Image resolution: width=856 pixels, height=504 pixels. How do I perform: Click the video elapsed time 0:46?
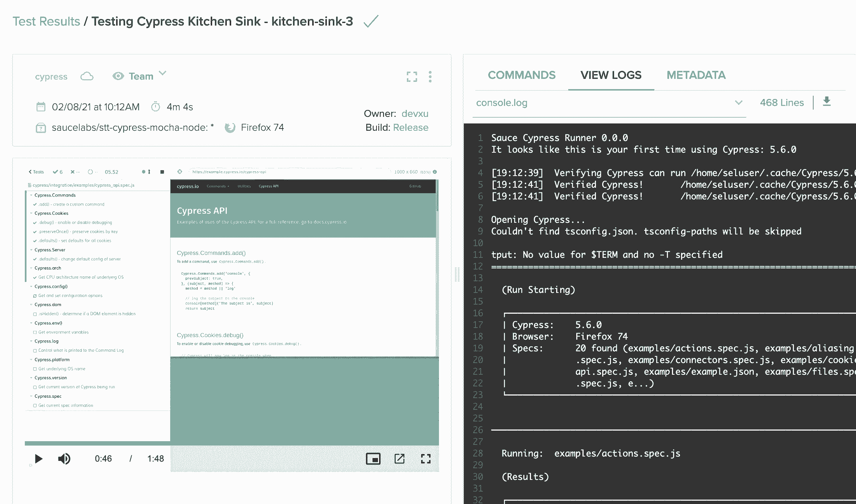tap(103, 459)
